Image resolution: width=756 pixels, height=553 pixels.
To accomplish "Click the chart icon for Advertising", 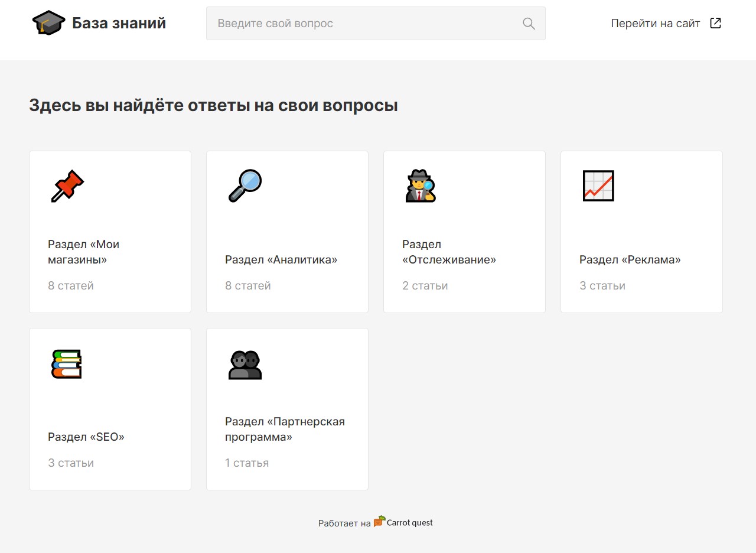I will click(x=598, y=186).
